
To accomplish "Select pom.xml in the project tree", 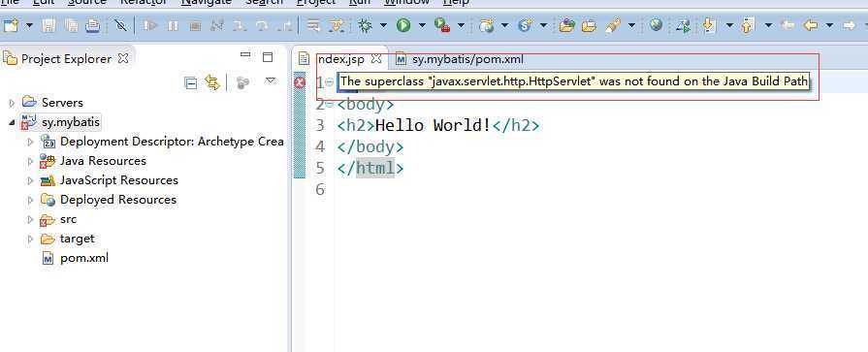I will coord(84,258).
